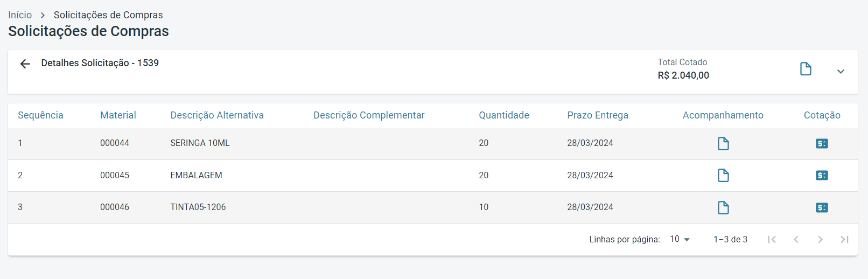This screenshot has height=279, width=868.
Task: Open Acompanhamento document for EMBALAGEM row
Action: [x=723, y=176]
